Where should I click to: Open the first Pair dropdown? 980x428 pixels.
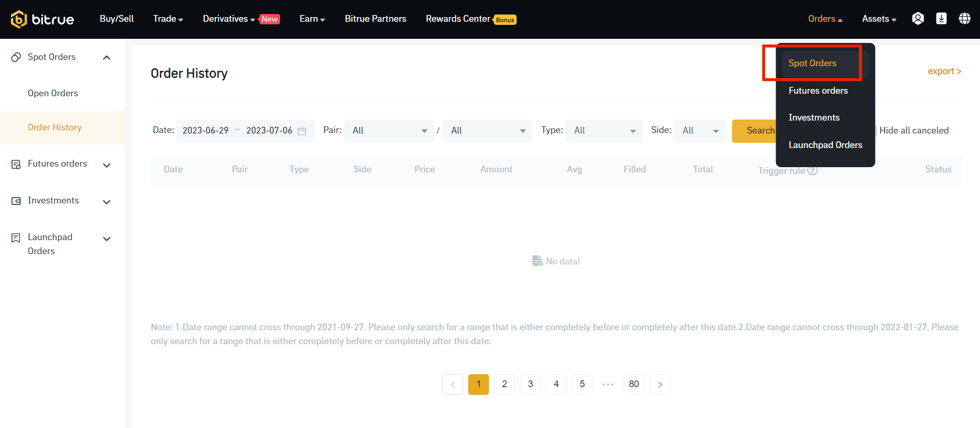click(x=389, y=131)
